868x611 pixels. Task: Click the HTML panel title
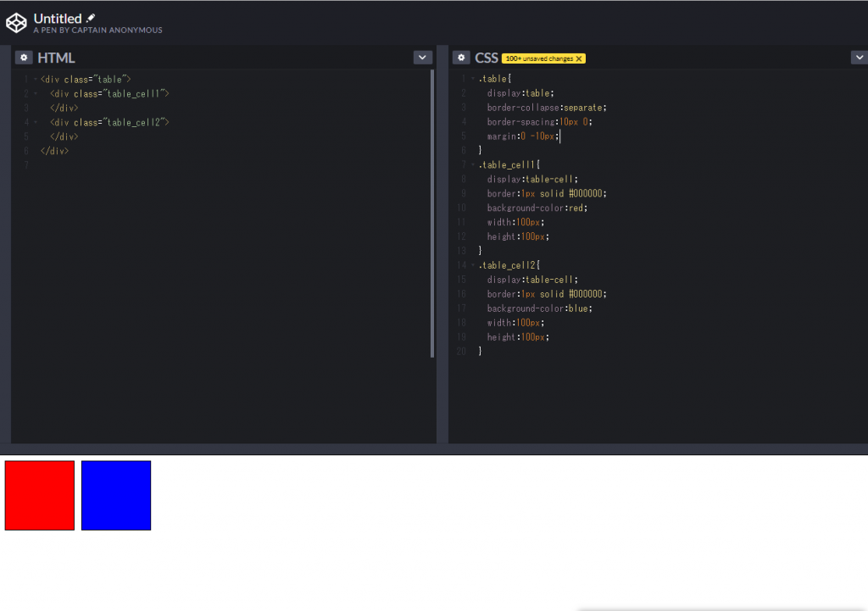(56, 58)
